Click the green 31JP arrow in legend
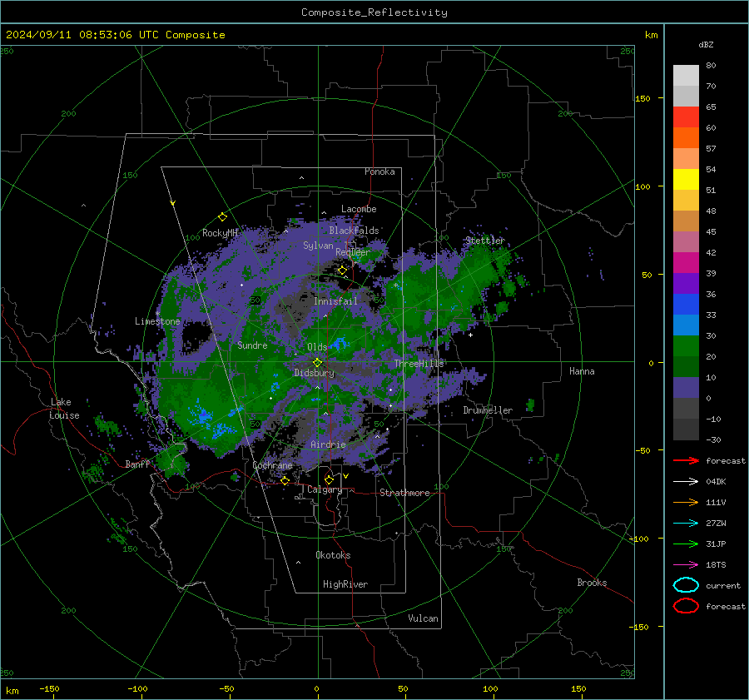The image size is (749, 700). [x=686, y=544]
